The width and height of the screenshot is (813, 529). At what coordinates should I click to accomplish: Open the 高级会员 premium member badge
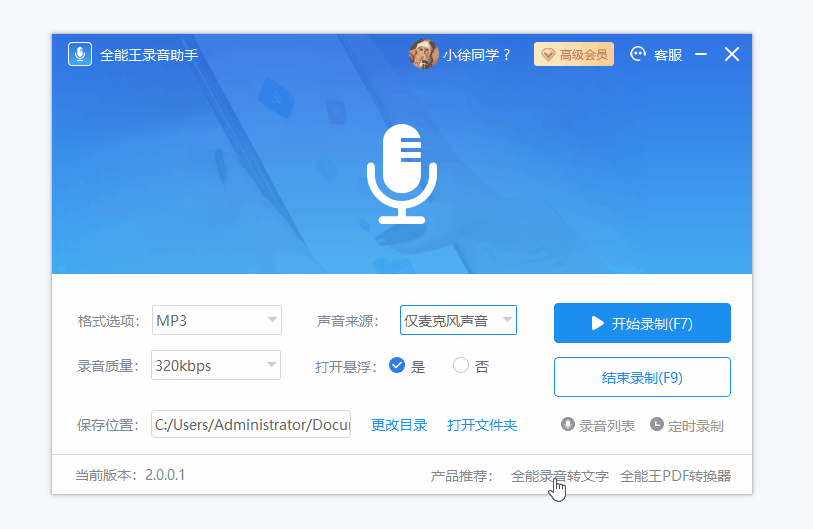click(x=574, y=54)
